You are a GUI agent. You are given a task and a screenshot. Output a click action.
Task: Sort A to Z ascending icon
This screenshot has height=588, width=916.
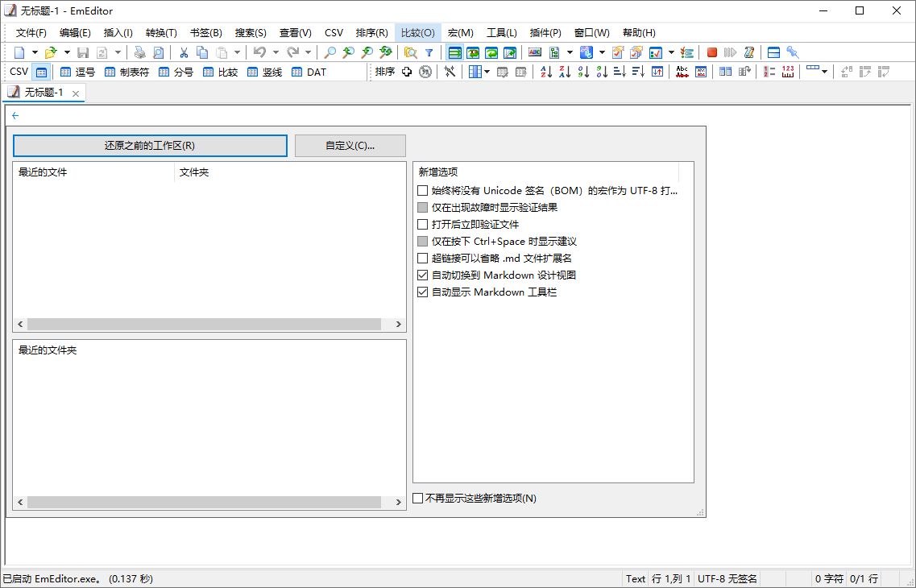545,72
